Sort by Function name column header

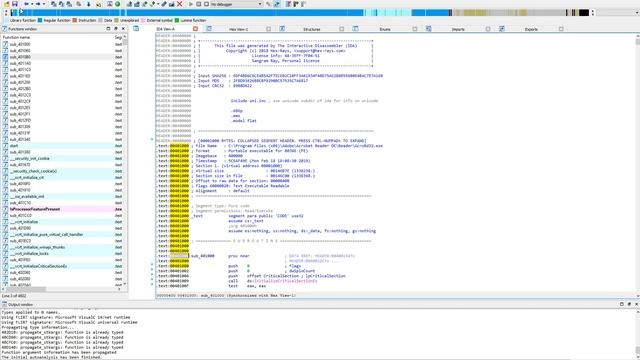(x=57, y=37)
